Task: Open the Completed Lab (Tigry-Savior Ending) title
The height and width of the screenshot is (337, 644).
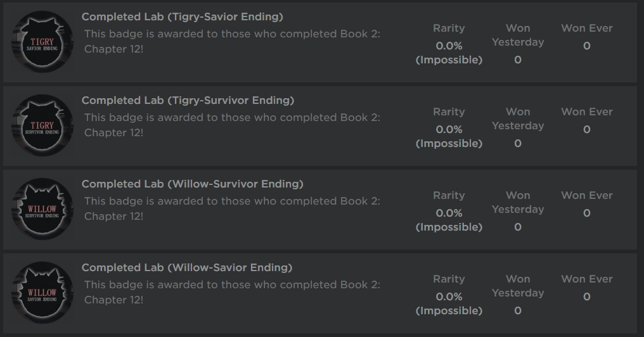Action: tap(183, 17)
